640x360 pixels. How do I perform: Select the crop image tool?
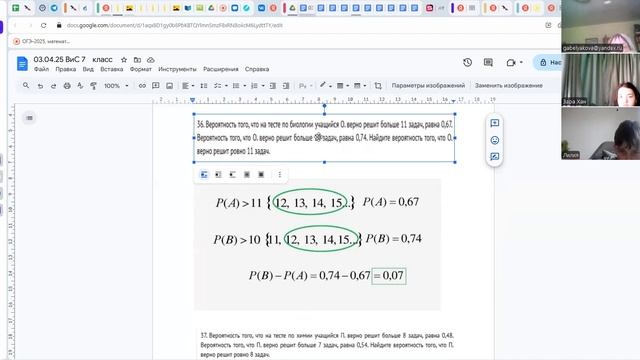378,86
